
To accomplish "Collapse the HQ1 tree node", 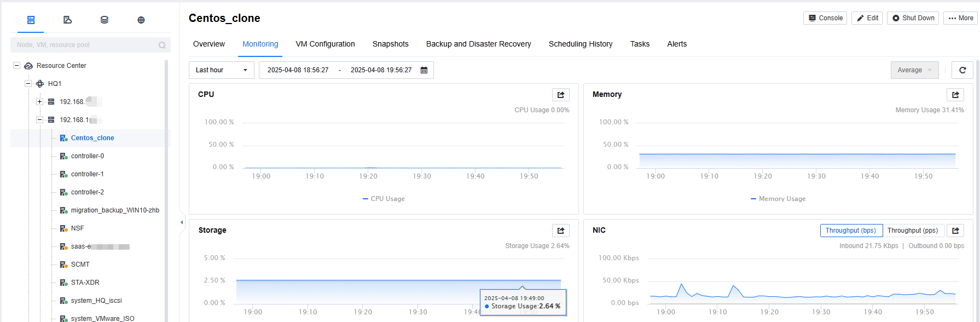I will click(28, 83).
